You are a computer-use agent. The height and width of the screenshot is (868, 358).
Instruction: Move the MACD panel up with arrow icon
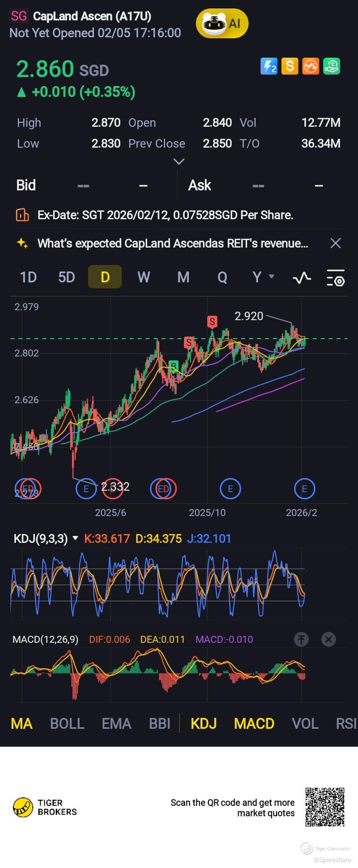tap(301, 639)
